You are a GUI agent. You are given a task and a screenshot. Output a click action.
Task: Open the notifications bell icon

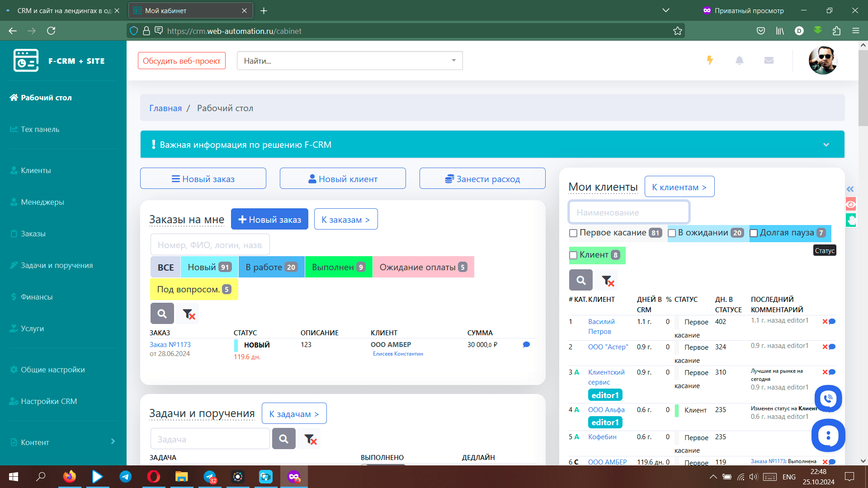pos(740,60)
